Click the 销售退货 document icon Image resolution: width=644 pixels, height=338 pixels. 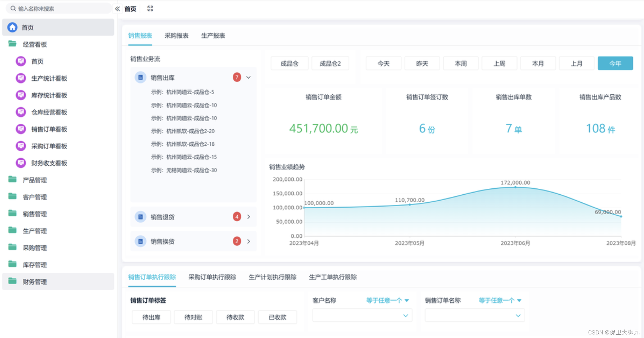point(140,217)
